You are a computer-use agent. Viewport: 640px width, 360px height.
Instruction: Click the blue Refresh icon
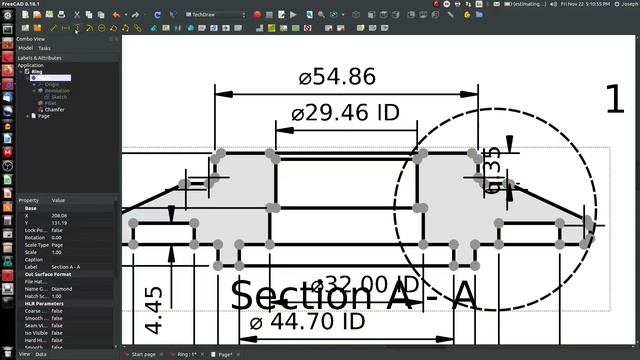157,15
